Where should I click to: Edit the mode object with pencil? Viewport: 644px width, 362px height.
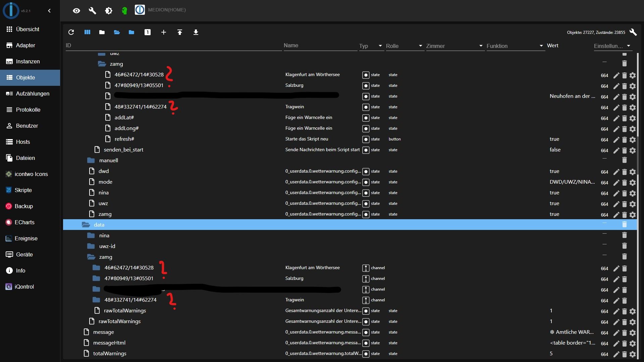point(616,183)
